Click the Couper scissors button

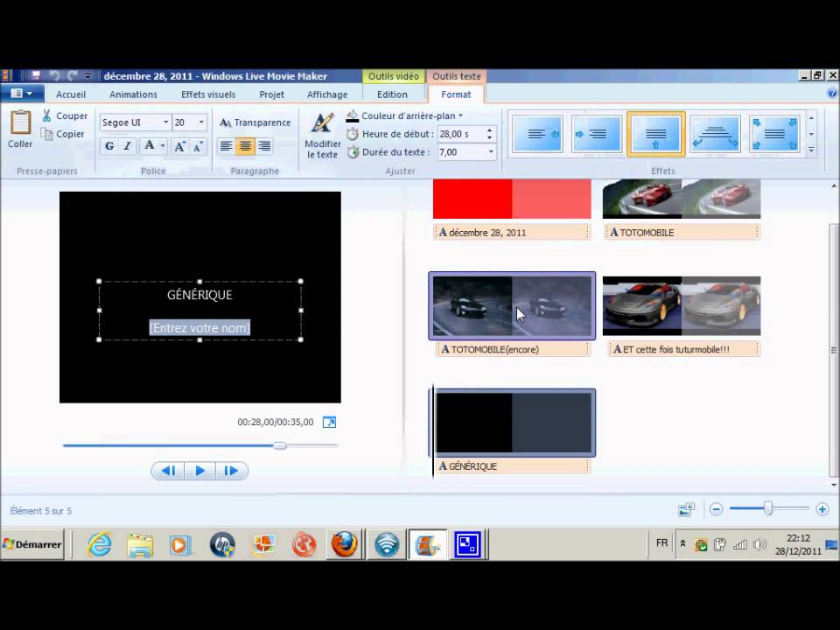click(x=65, y=115)
